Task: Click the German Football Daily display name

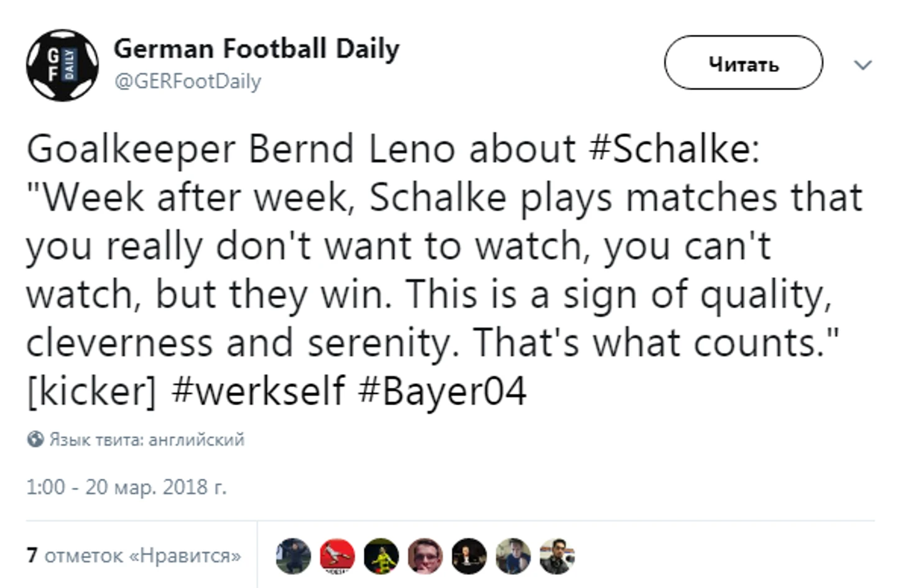Action: click(256, 48)
